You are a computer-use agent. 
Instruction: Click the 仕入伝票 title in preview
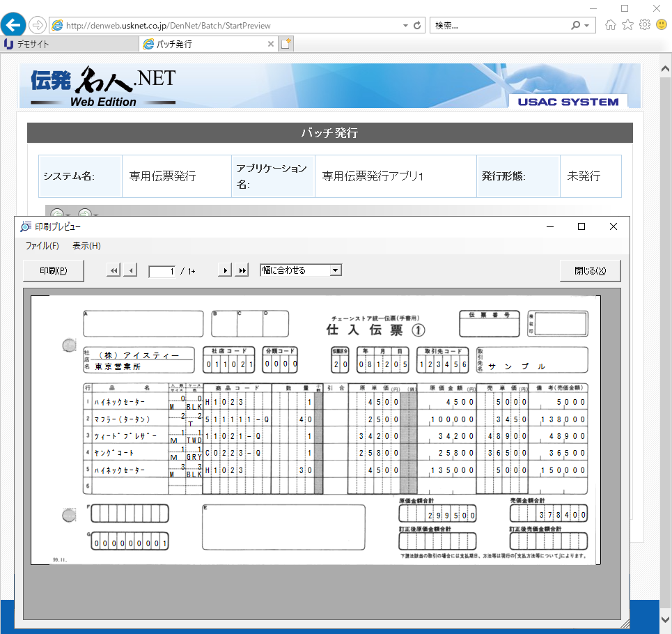tap(375, 330)
